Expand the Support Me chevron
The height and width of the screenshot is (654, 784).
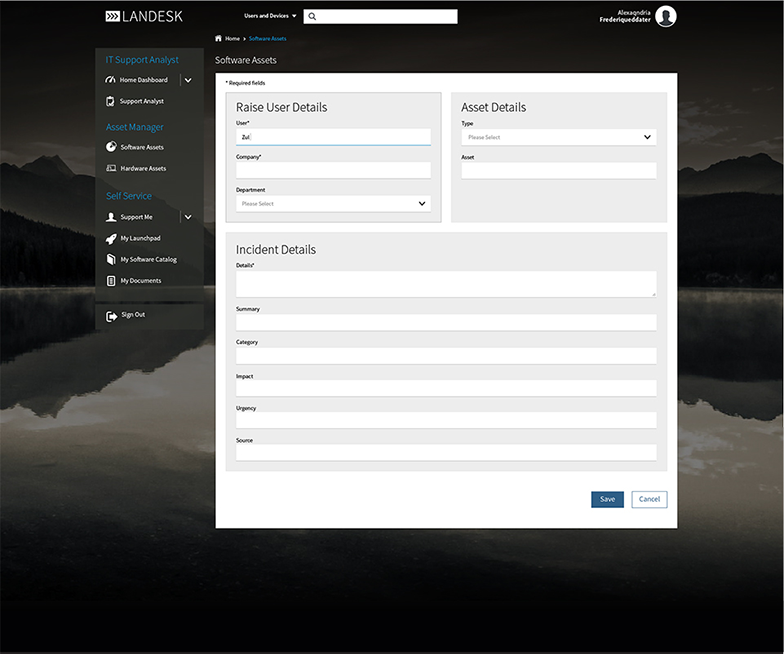coord(188,217)
